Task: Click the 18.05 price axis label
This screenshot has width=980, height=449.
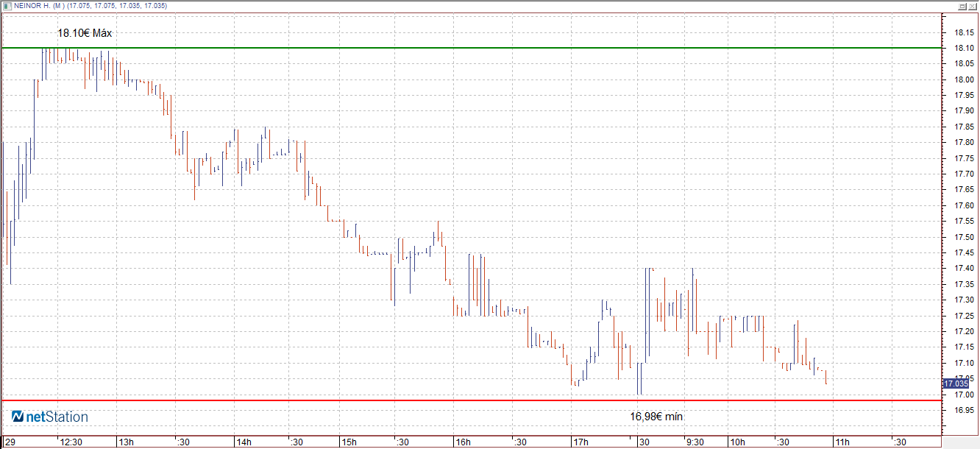Action: [964, 64]
